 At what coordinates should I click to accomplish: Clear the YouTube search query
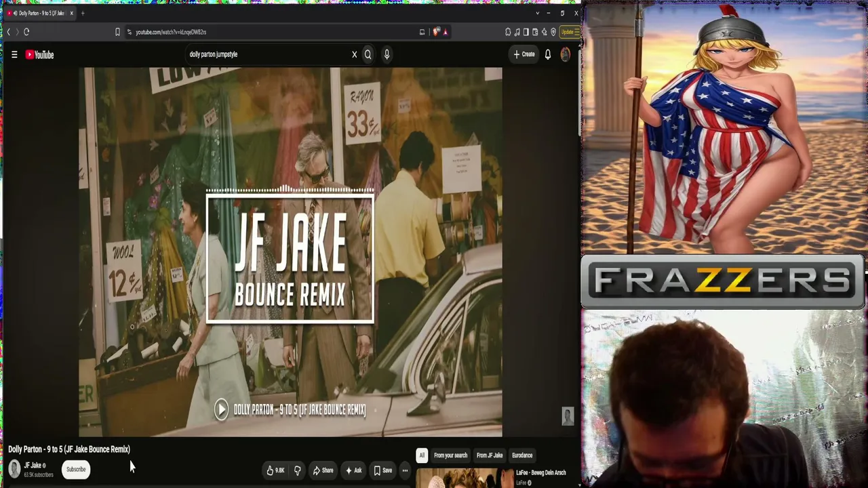coord(354,55)
